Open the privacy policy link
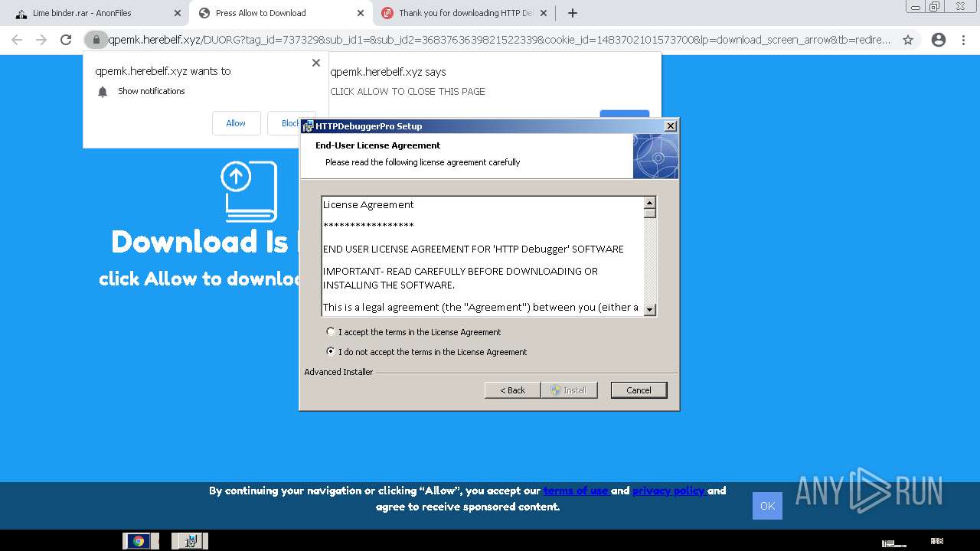The width and height of the screenshot is (980, 551). [668, 491]
